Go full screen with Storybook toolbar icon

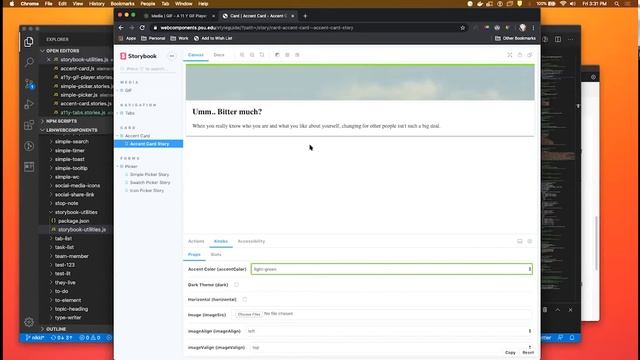click(510, 55)
